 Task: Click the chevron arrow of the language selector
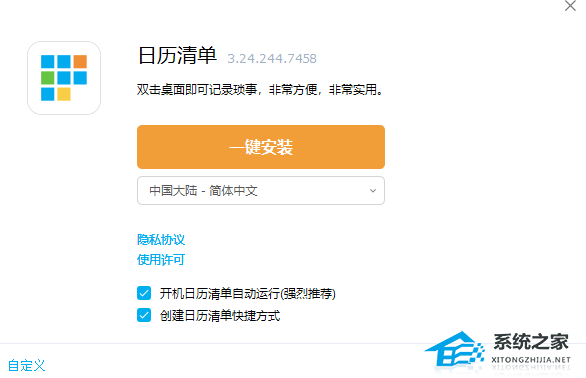(x=373, y=191)
